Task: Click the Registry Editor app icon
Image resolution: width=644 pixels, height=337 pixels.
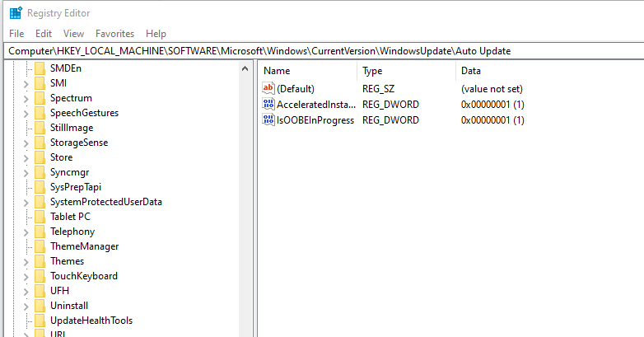Action: tap(16, 12)
